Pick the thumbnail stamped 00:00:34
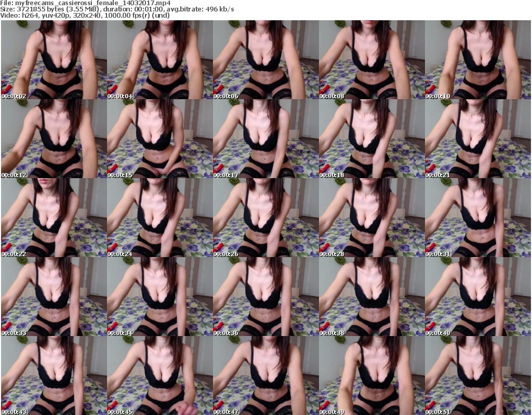This screenshot has width=532, height=415. coord(160,297)
